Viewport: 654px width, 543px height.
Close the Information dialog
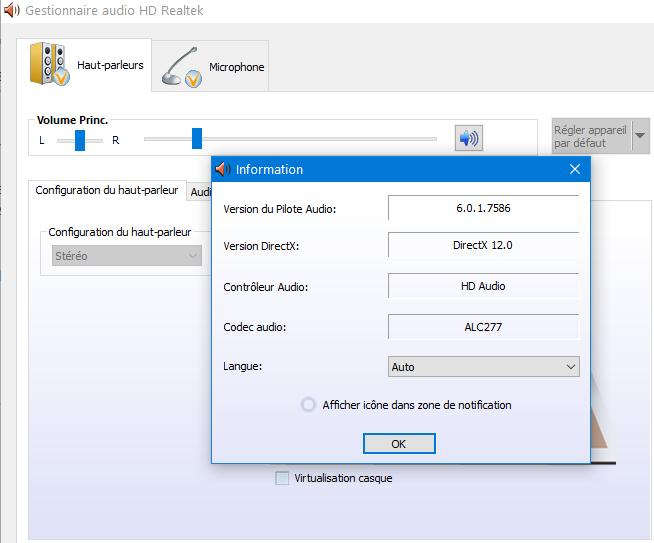pos(575,169)
